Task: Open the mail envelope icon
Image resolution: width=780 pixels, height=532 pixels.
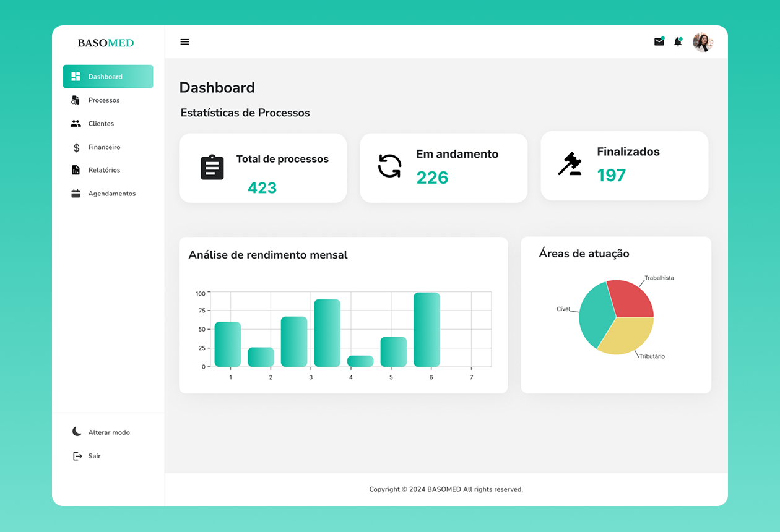Action: point(659,42)
